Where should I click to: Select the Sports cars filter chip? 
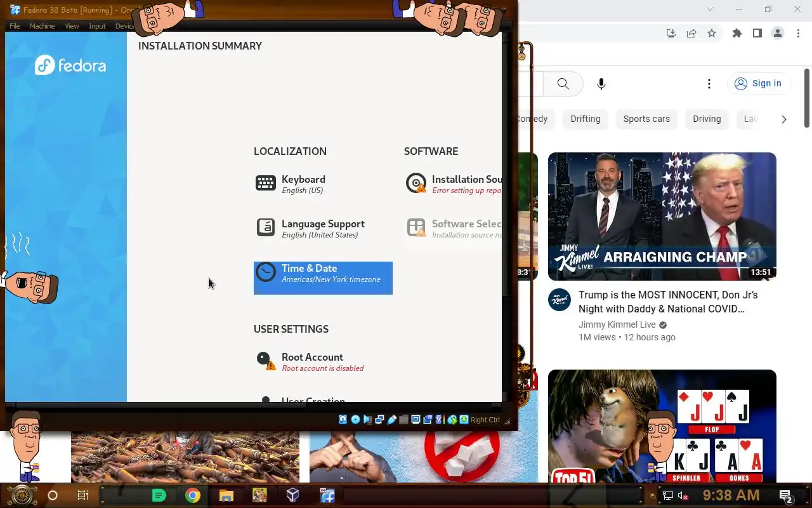(646, 119)
